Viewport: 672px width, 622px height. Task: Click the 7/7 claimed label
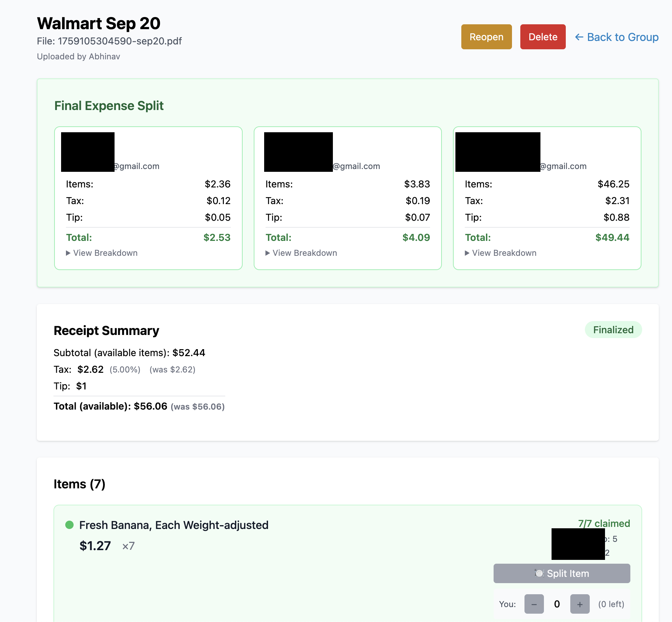point(604,523)
